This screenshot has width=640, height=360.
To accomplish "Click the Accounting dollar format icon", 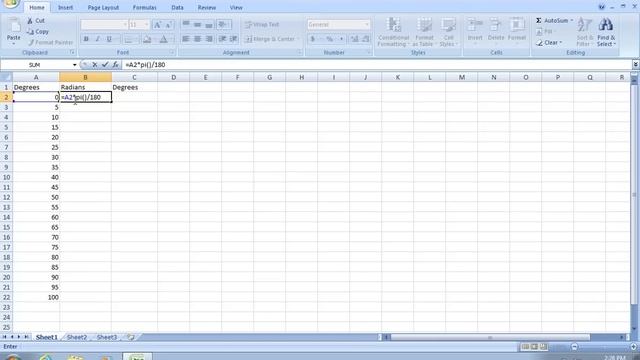I will tap(313, 39).
